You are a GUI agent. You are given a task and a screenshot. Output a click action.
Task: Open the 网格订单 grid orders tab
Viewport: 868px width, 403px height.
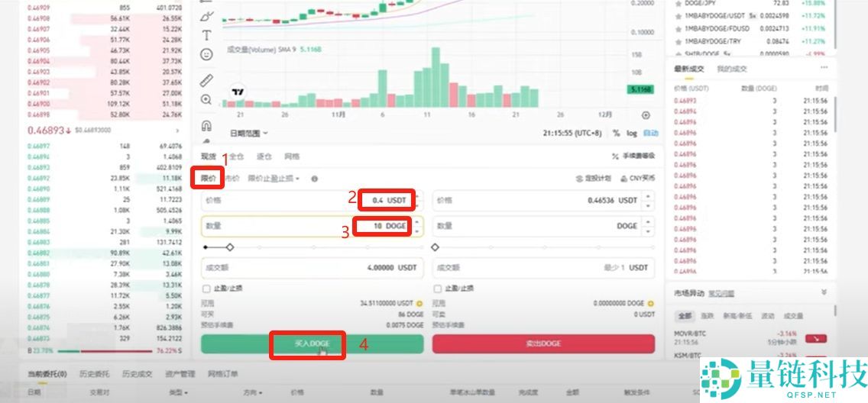pos(222,374)
